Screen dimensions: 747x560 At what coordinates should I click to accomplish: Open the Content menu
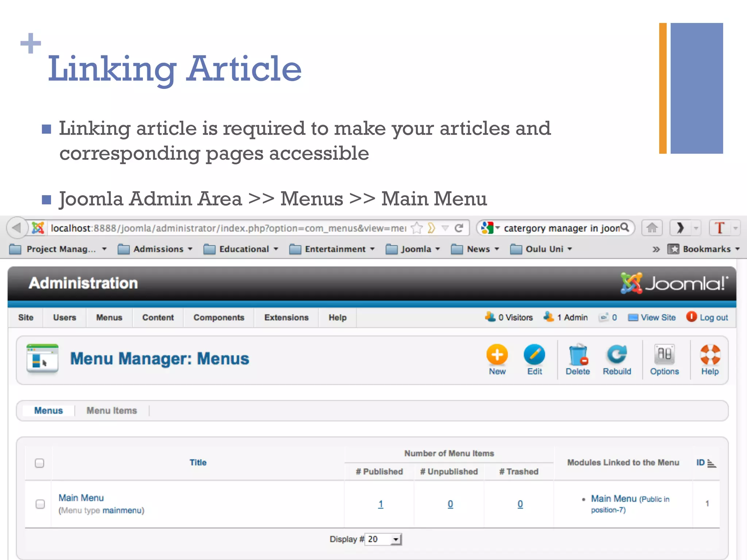pyautogui.click(x=158, y=318)
